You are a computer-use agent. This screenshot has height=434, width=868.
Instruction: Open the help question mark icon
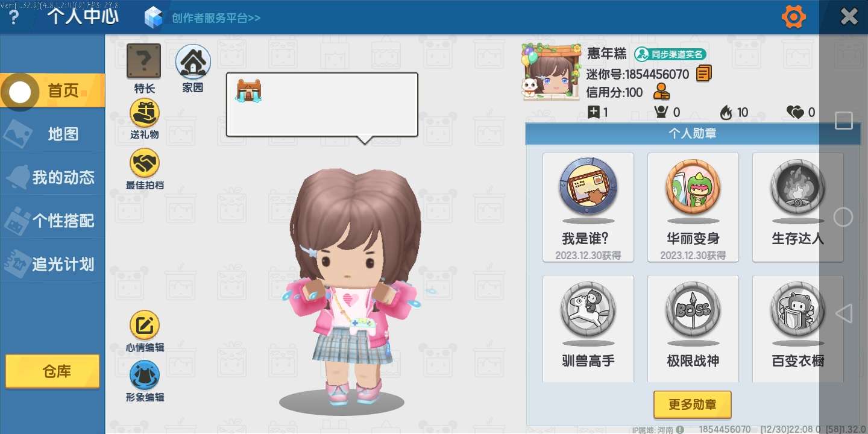click(x=14, y=17)
